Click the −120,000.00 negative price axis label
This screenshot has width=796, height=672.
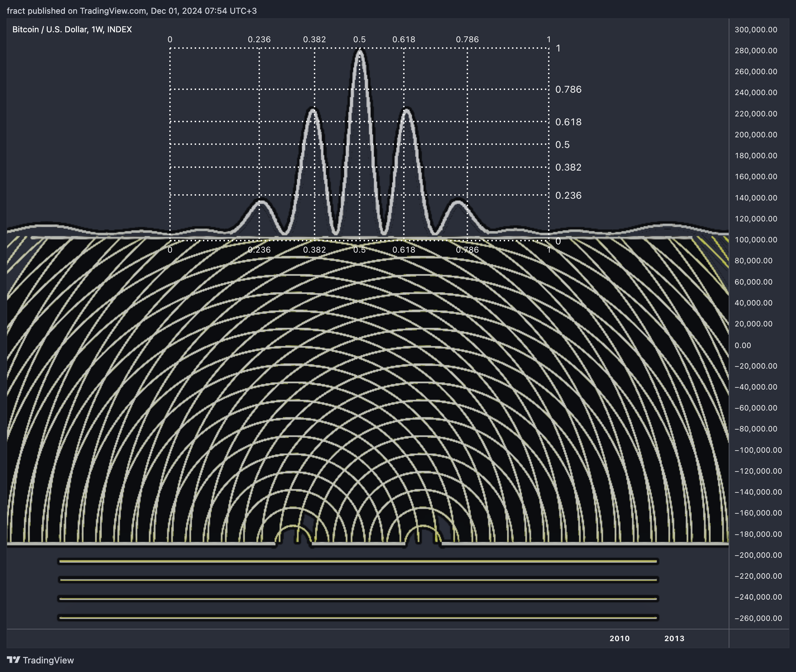pos(758,472)
